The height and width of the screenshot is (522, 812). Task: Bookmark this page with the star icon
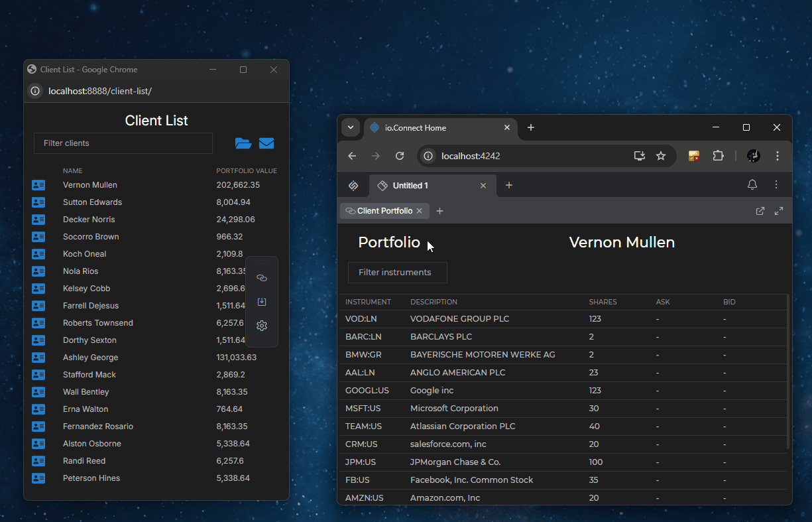click(661, 156)
